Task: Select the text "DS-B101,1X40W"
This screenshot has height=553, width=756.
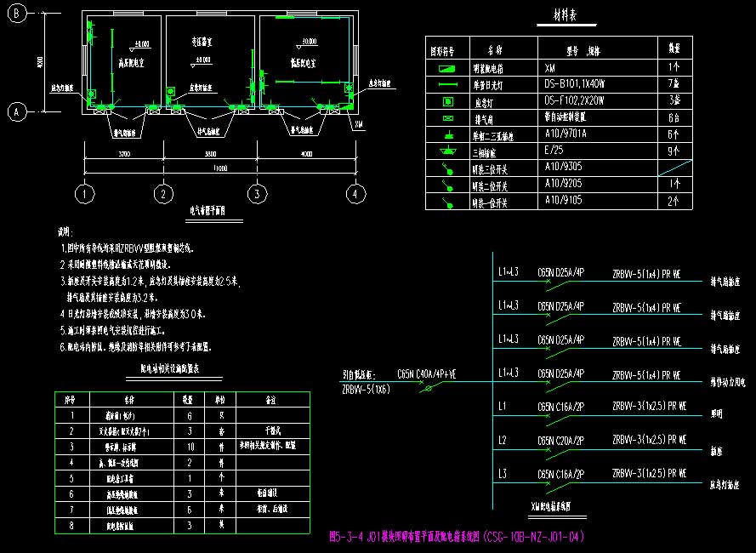Action: coord(574,84)
